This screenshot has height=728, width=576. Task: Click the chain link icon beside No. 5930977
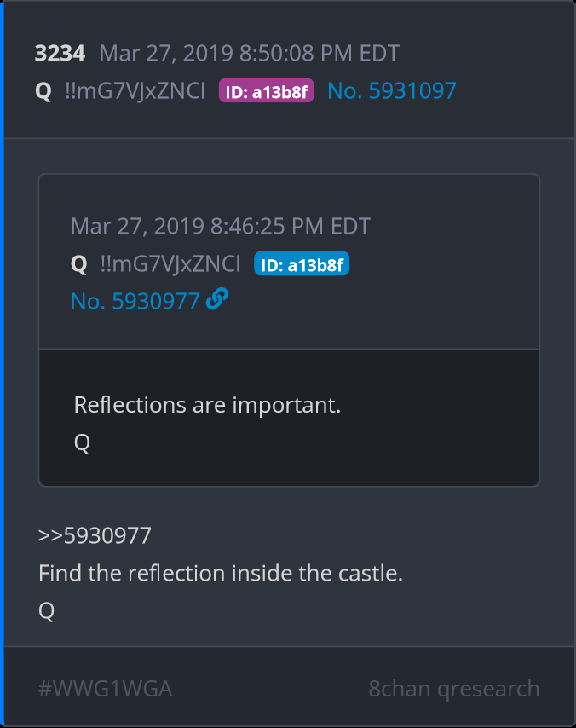pyautogui.click(x=218, y=300)
